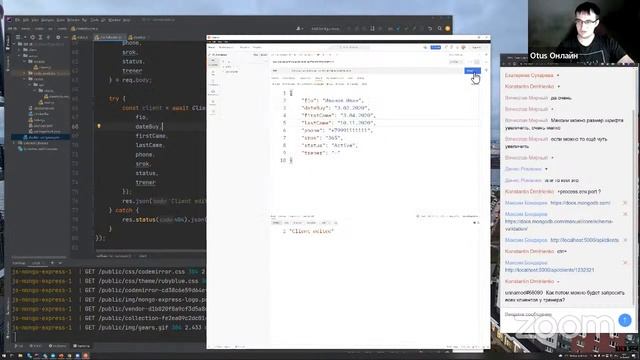The height and width of the screenshot is (360, 640).
Task: Open Monitors in the Postman sidebar
Action: [213, 103]
